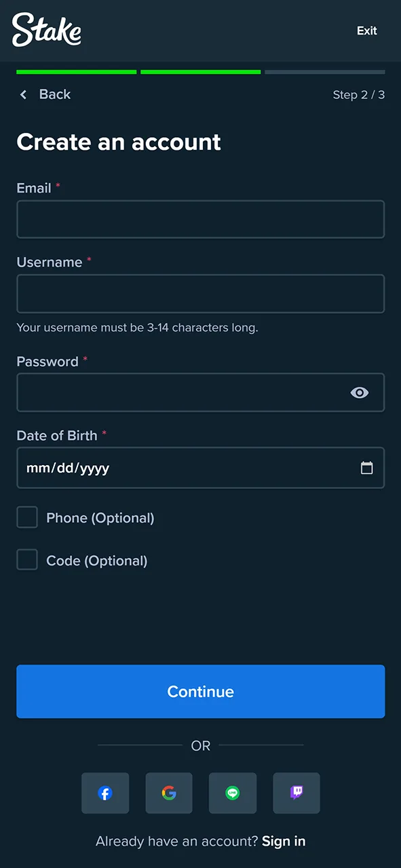The width and height of the screenshot is (401, 868).
Task: Open the date picker calendar icon
Action: point(367,468)
